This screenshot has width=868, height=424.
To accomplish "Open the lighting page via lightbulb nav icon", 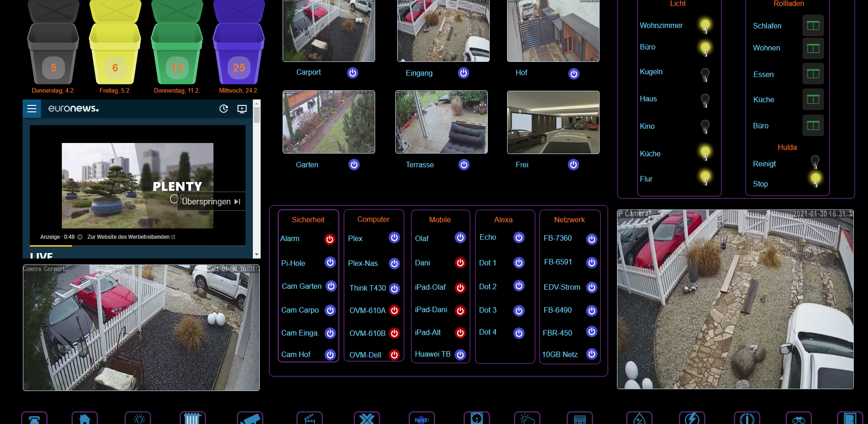I will [138, 418].
